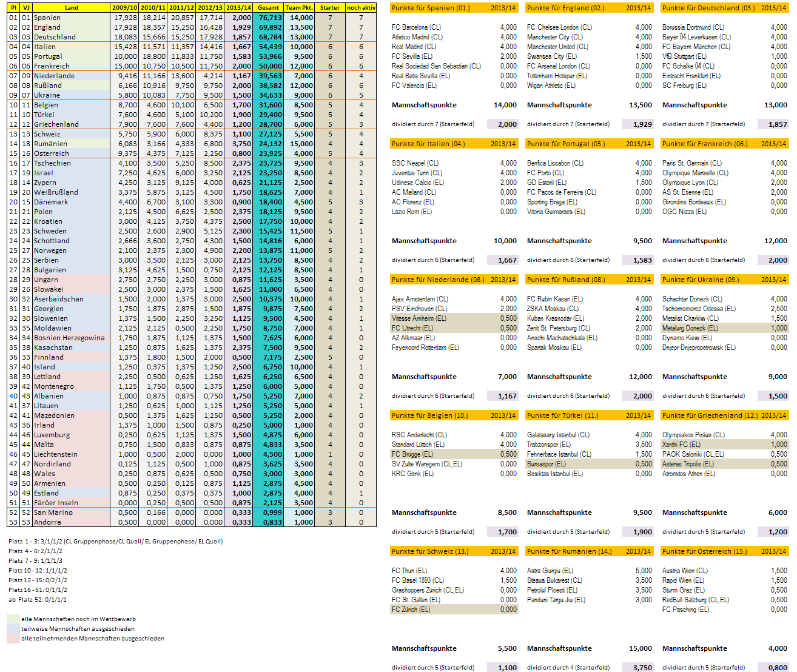Select the 'RedBull Salzburg (CL,EL)' team entry
Screen dimensions: 797x672
pos(696,600)
